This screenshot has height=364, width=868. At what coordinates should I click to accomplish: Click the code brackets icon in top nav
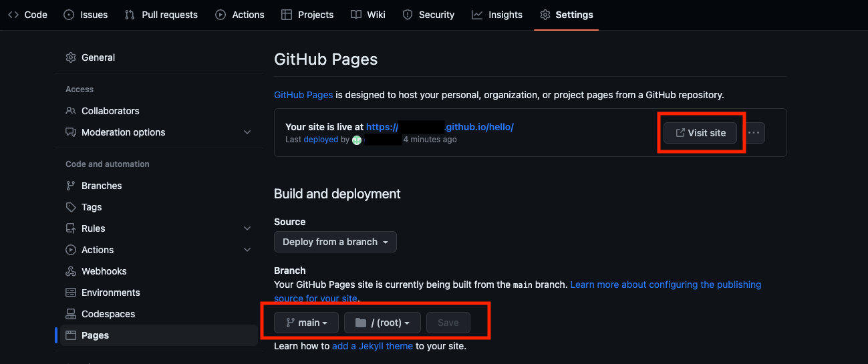13,15
